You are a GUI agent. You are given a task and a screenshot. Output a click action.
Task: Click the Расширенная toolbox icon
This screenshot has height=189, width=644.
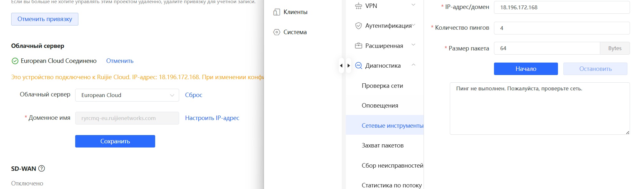tap(359, 46)
